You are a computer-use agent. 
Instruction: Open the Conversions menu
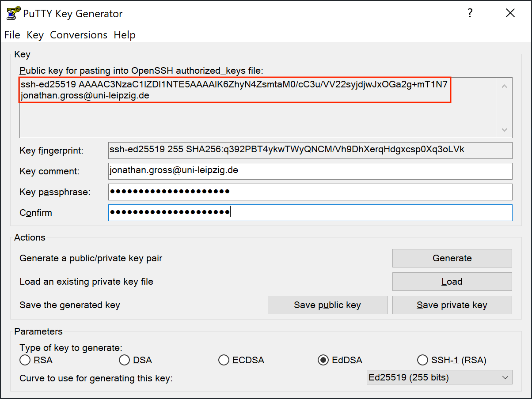coord(79,35)
